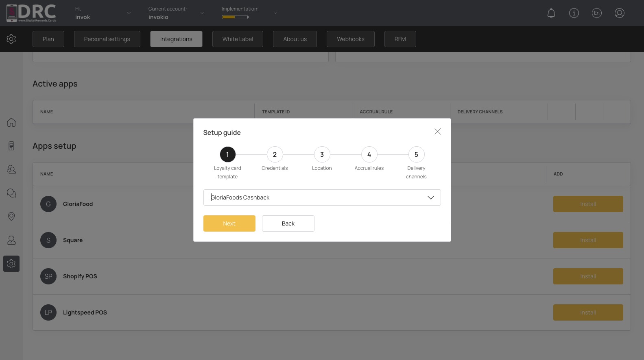Go to the Home sidebar icon
The height and width of the screenshot is (360, 644).
pyautogui.click(x=11, y=122)
